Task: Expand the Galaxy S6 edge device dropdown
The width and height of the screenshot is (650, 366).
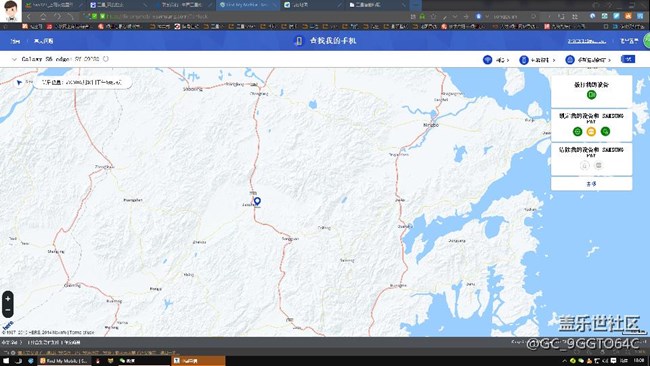Action: pyautogui.click(x=14, y=59)
